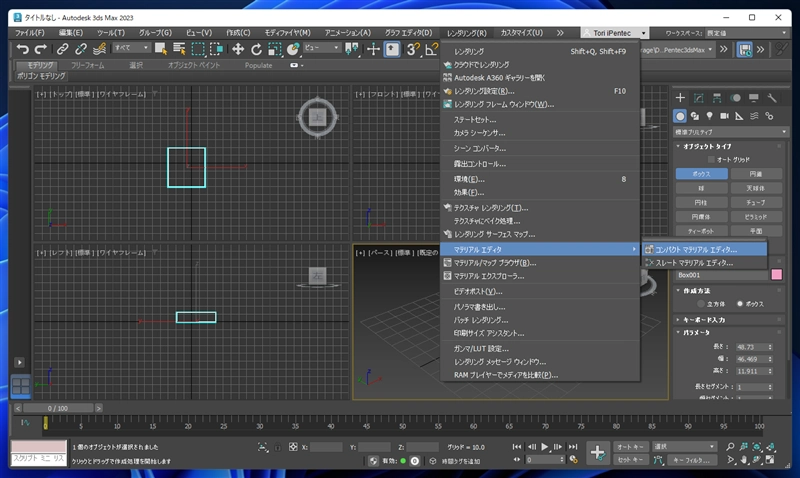Choose コンパクト マテリアル エディタ... submenu item
The image size is (800, 478).
[704, 250]
